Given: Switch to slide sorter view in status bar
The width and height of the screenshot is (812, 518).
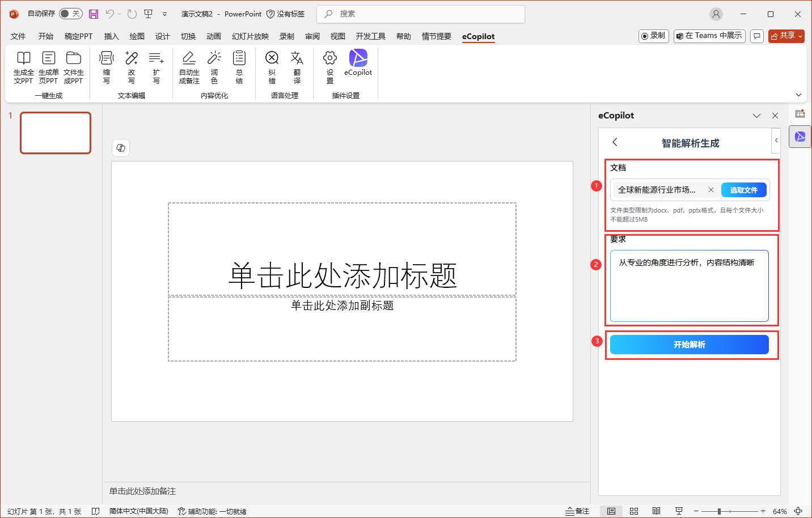Looking at the screenshot, I should (634, 511).
